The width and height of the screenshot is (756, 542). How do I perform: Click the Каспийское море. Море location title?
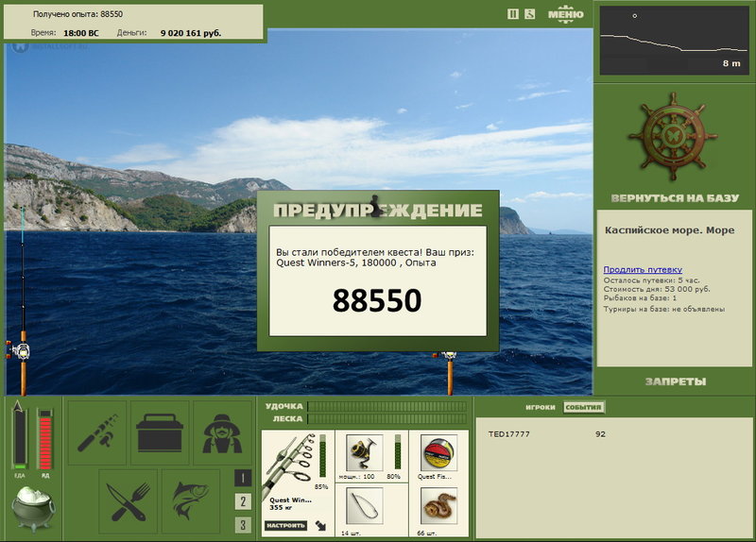[670, 229]
